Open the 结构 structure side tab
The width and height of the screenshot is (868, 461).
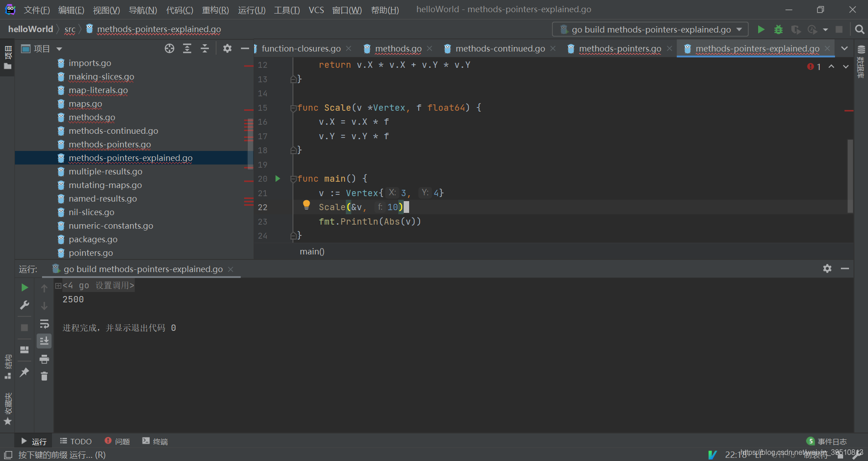point(8,366)
